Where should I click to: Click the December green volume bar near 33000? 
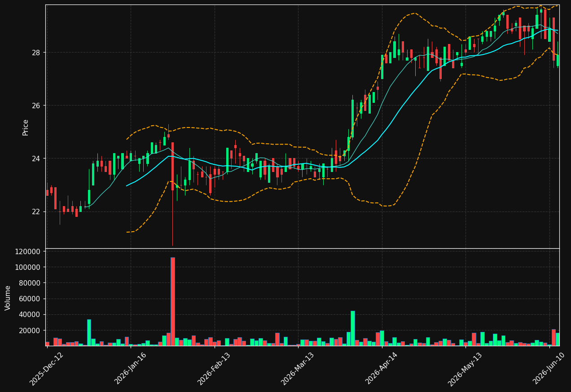(x=89, y=333)
